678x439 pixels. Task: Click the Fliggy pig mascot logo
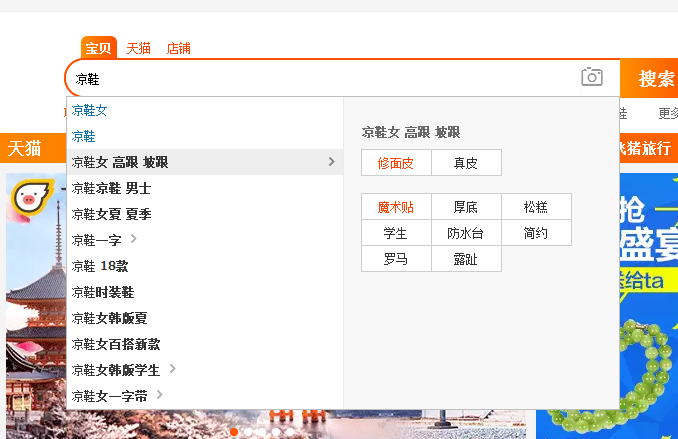pos(32,198)
